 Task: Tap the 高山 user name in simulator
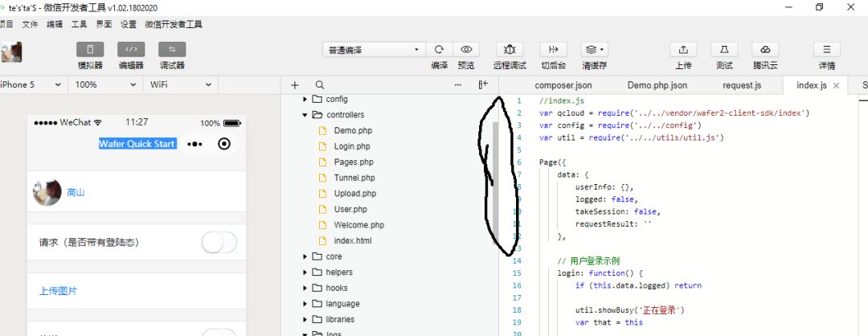(76, 193)
